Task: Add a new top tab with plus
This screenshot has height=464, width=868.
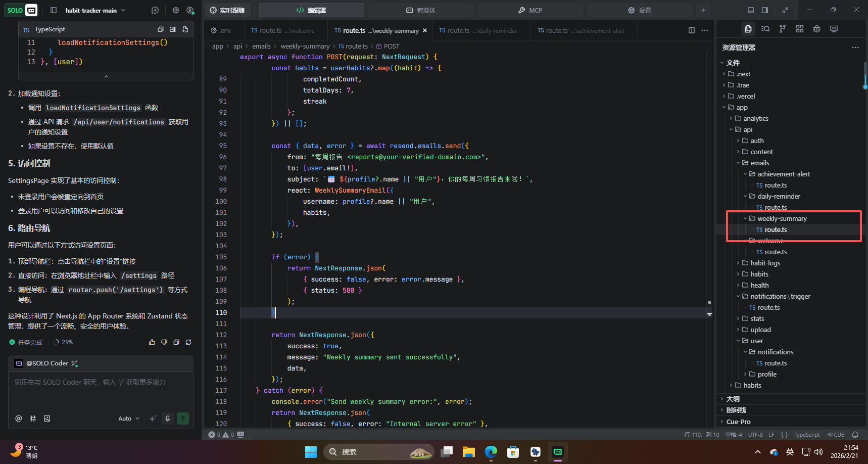Action: (x=703, y=10)
